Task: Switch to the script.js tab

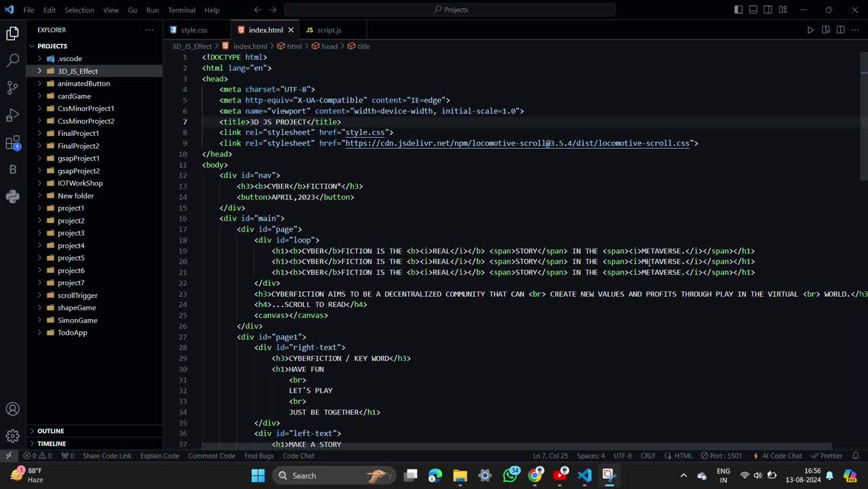Action: click(329, 30)
